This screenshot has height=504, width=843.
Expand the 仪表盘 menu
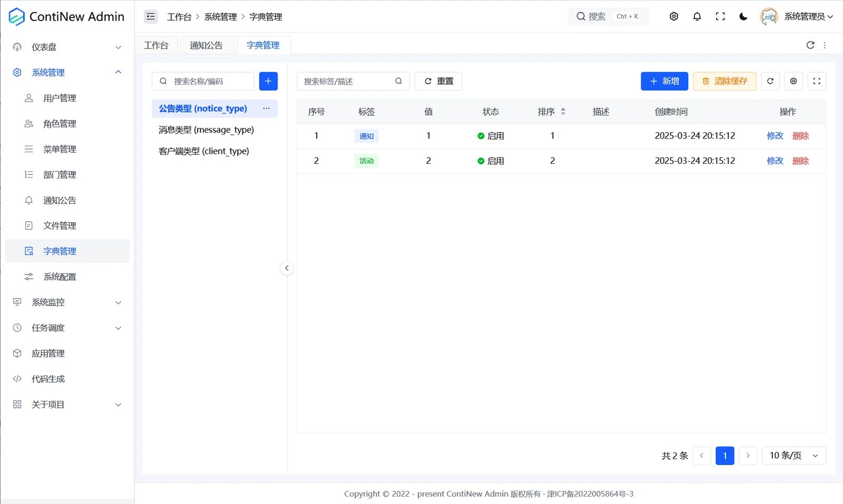click(x=67, y=47)
